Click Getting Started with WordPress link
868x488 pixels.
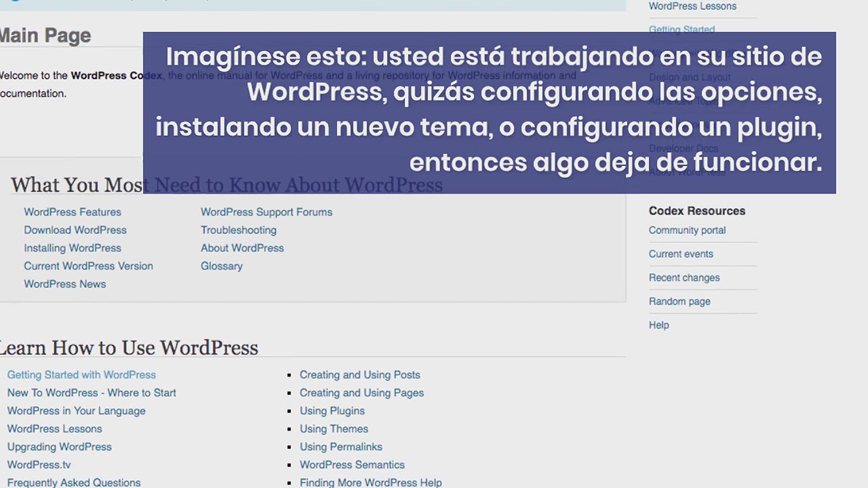81,375
